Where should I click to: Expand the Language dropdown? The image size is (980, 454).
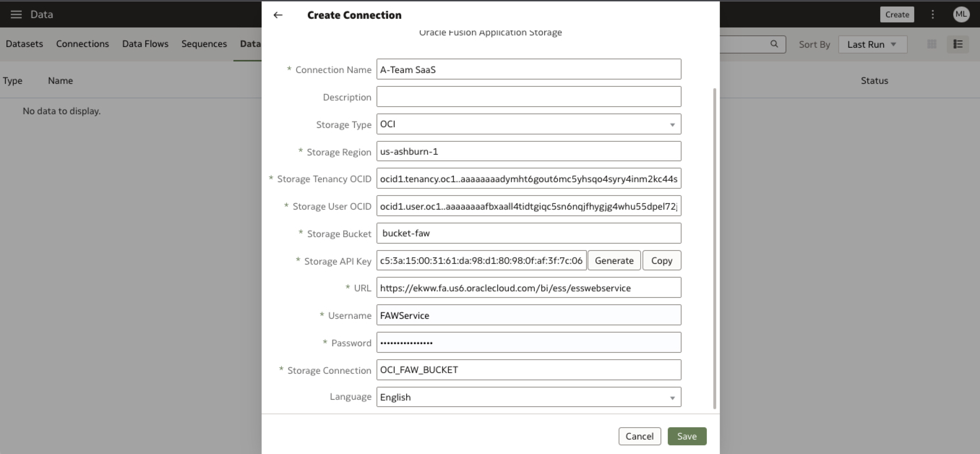[x=672, y=398]
